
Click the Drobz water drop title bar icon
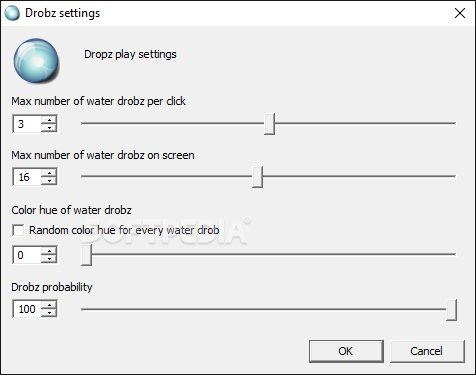click(12, 13)
